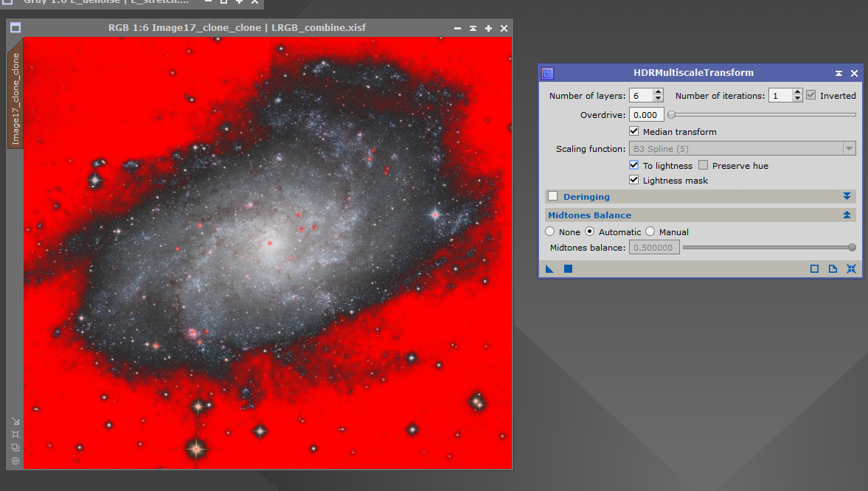
Task: Click the diagonal-arrow icon on the image window edge
Action: point(15,422)
